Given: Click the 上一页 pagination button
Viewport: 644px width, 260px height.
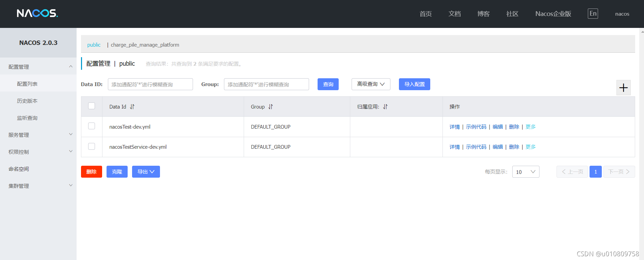Looking at the screenshot, I should pyautogui.click(x=572, y=172).
